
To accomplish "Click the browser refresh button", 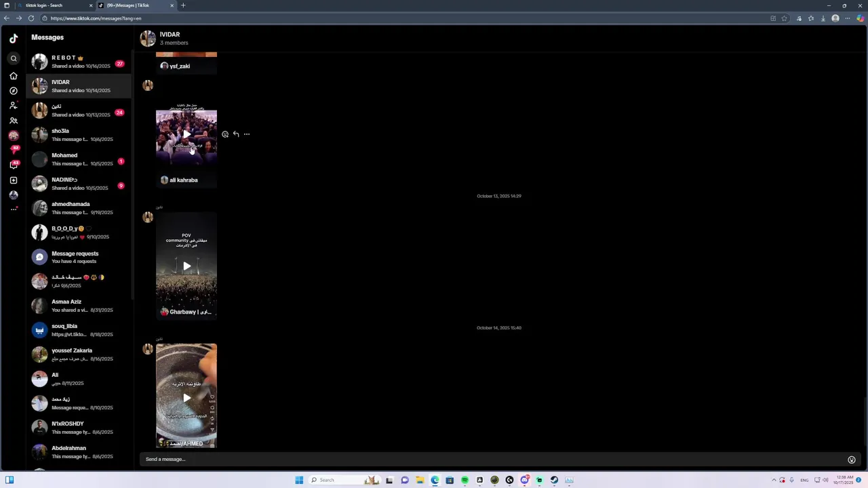I will 31,18.
